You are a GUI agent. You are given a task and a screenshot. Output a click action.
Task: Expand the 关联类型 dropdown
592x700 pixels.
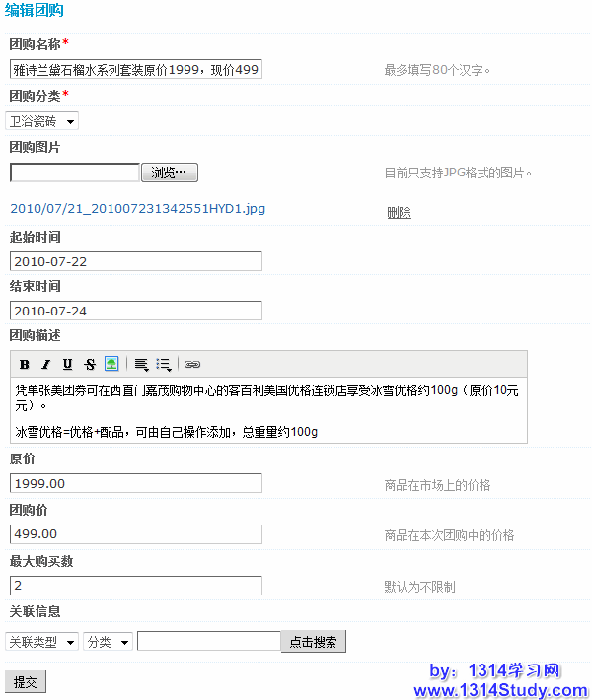42,642
